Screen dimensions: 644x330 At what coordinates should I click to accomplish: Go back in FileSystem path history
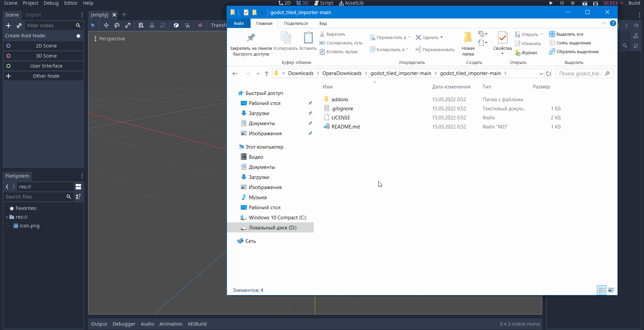[7, 187]
